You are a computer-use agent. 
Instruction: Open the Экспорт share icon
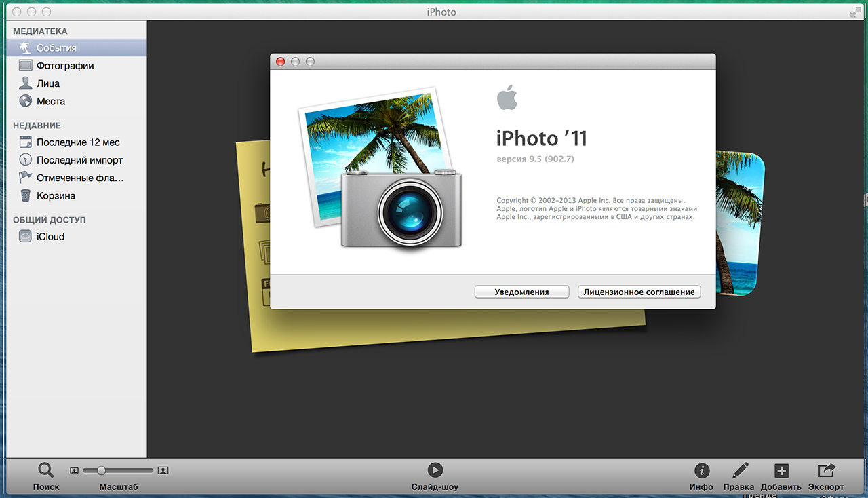click(x=827, y=470)
